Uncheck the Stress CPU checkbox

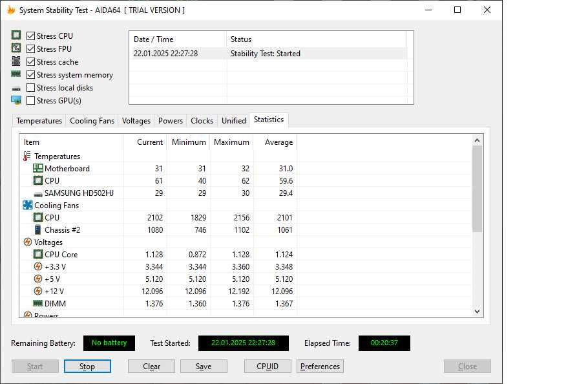(31, 36)
